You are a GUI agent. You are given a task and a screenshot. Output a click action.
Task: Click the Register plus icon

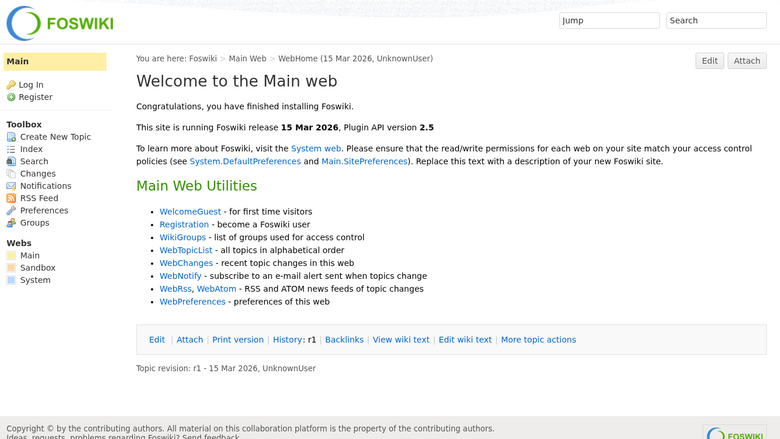click(11, 97)
